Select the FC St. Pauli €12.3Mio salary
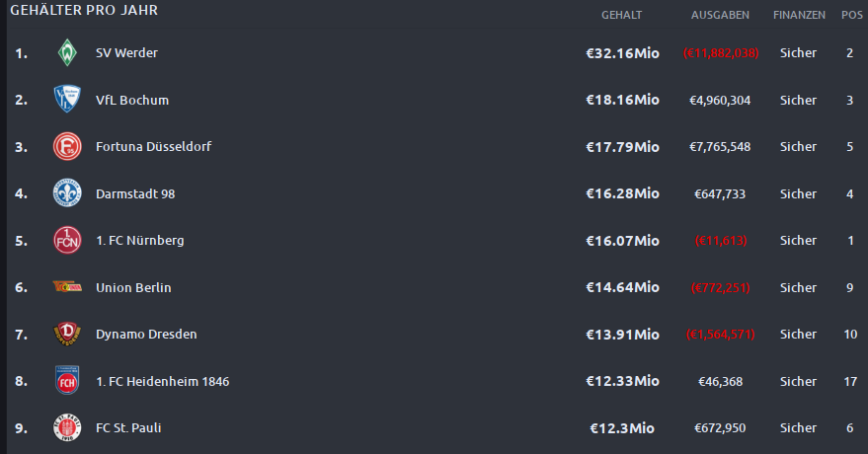The image size is (868, 454). 622,428
